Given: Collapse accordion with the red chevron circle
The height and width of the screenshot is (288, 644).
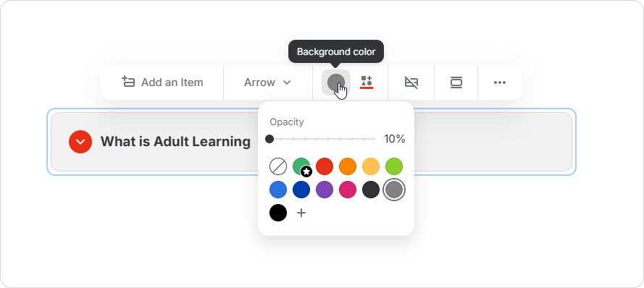Looking at the screenshot, I should (80, 142).
